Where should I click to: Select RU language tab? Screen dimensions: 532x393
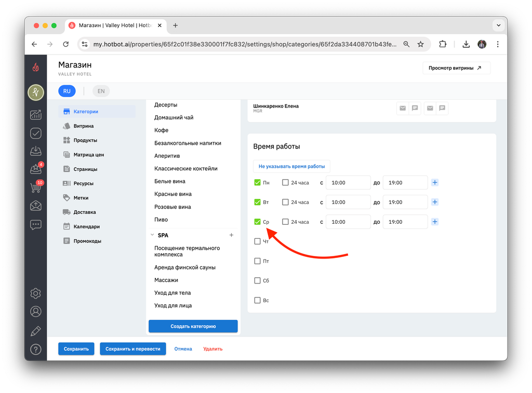coord(67,91)
